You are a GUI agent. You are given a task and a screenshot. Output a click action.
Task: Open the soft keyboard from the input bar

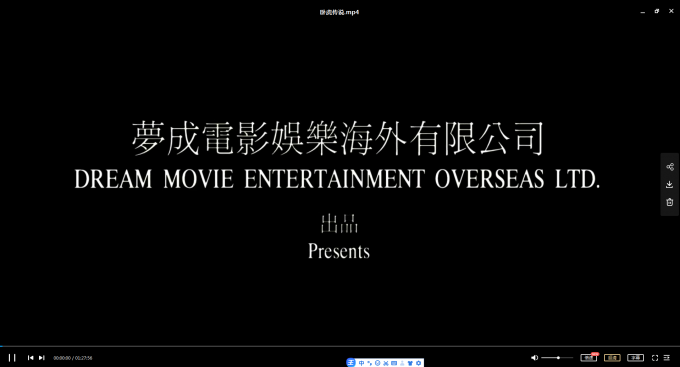tap(394, 363)
